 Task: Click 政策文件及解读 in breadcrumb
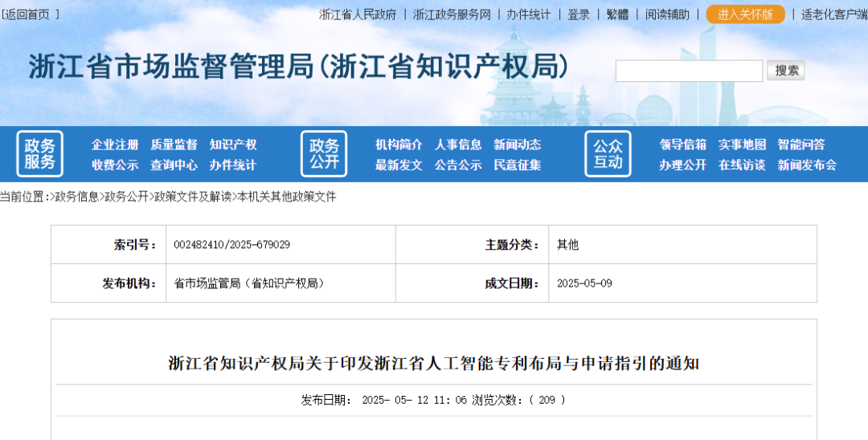pos(193,197)
